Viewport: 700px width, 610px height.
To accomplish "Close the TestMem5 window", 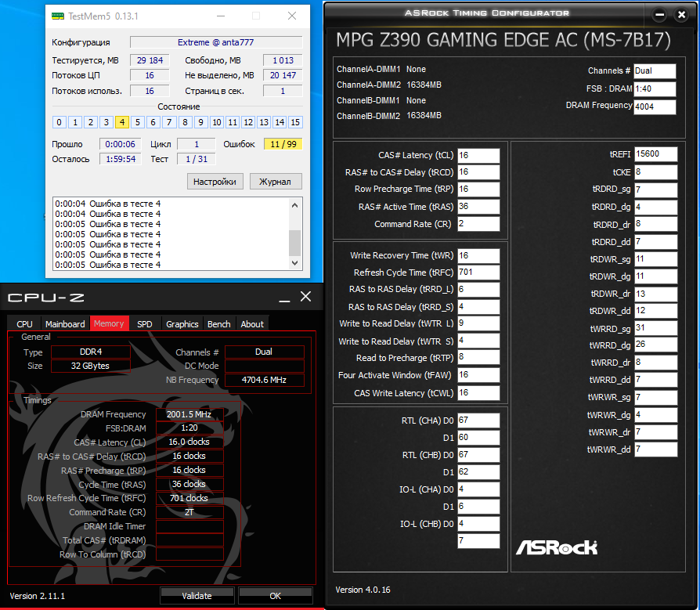I will (x=292, y=16).
